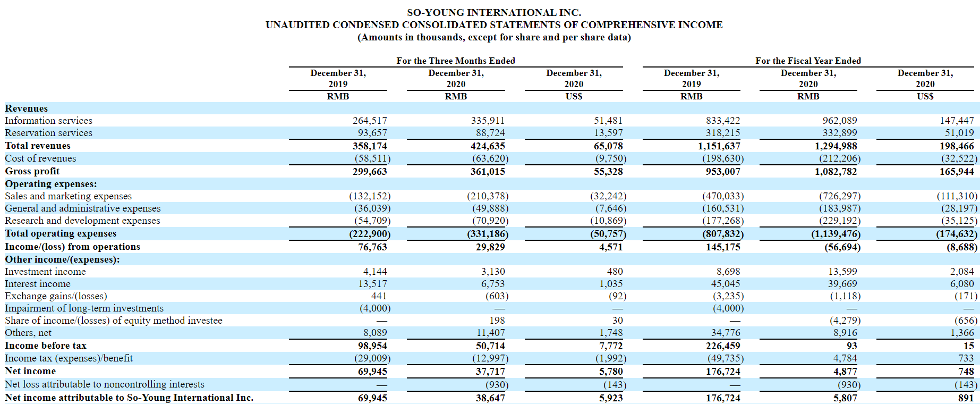
Task: Click Information services value 962,089
Action: [x=840, y=121]
